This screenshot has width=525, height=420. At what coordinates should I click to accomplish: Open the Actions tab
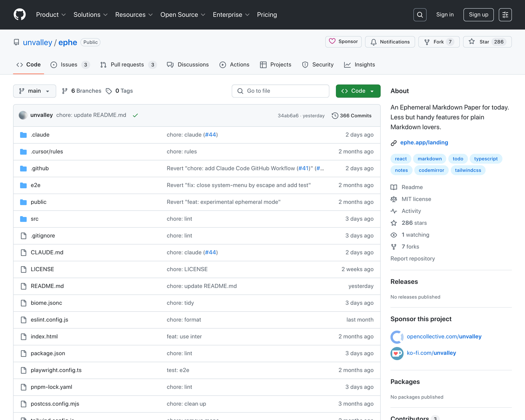234,65
